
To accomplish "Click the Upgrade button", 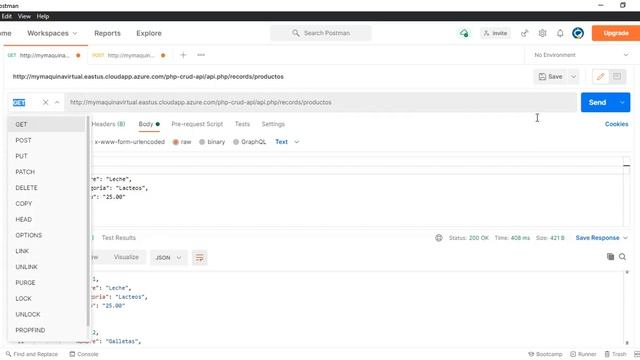I will pos(616,33).
